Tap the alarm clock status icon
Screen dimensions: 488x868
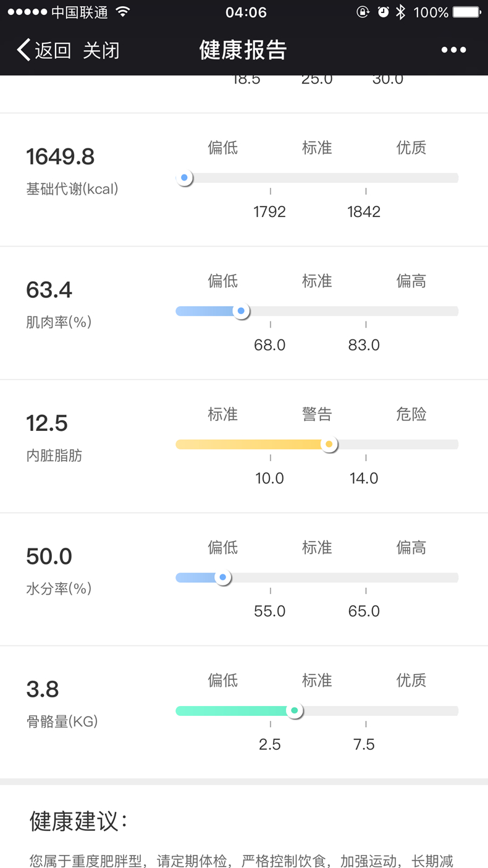point(383,12)
